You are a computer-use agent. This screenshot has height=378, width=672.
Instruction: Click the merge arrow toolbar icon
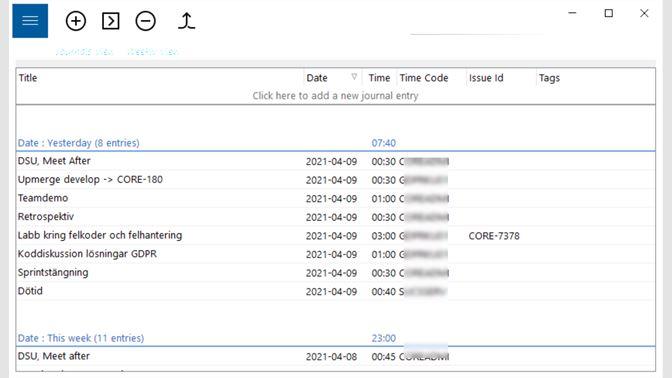pos(186,21)
